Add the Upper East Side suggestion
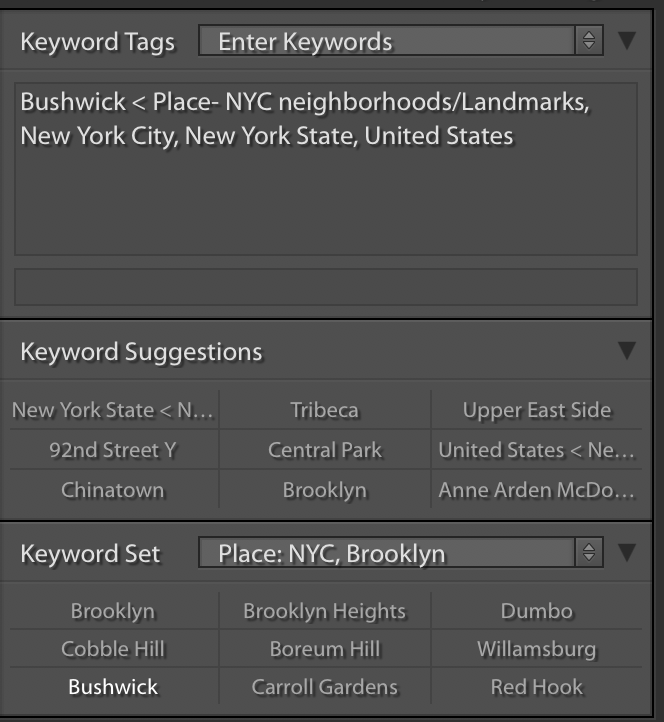This screenshot has height=722, width=664. [x=537, y=411]
